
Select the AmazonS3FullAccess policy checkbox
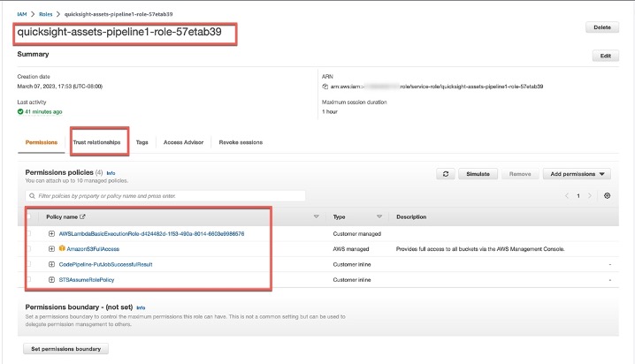pos(29,249)
